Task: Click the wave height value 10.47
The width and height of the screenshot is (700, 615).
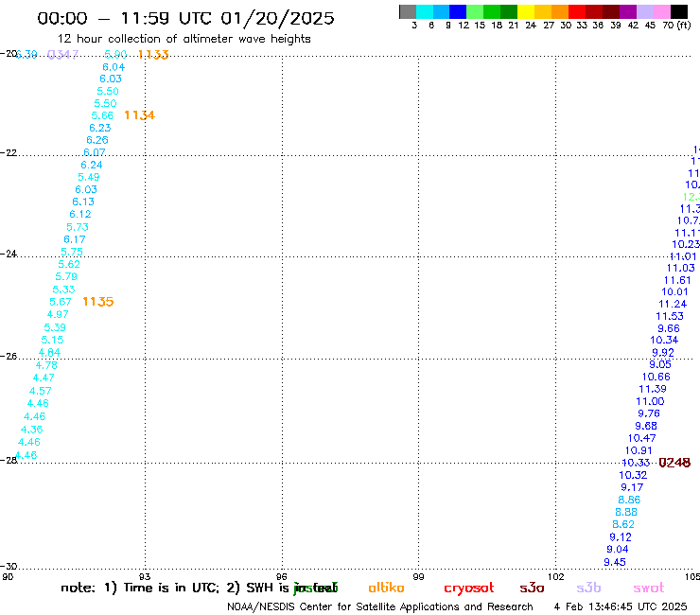Action: point(641,438)
